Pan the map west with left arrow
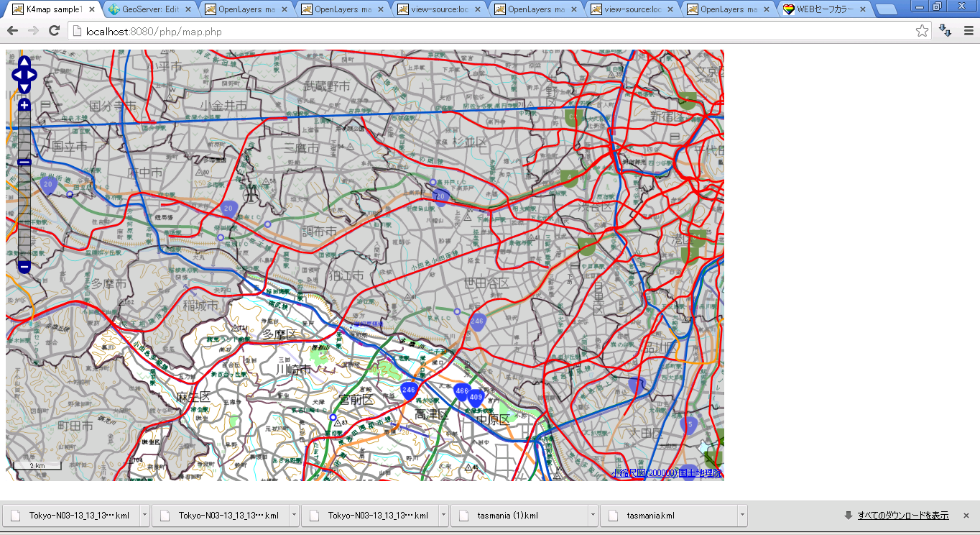Viewport: 980px width, 535px height. pyautogui.click(x=17, y=74)
